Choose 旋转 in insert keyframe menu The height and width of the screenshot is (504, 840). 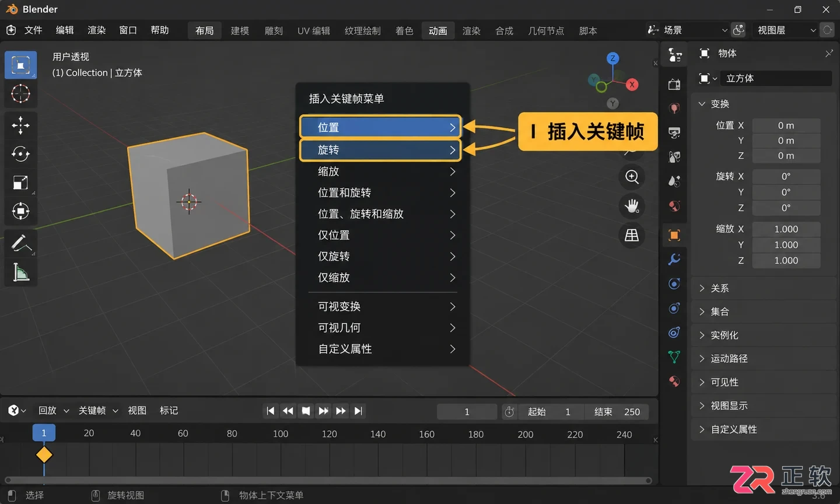[380, 150]
